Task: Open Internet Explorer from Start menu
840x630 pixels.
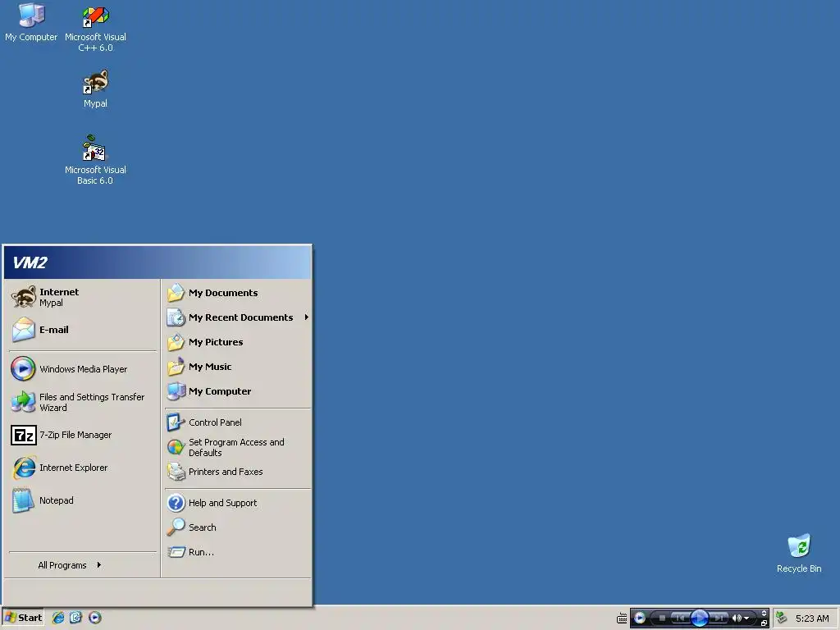Action: pyautogui.click(x=83, y=468)
